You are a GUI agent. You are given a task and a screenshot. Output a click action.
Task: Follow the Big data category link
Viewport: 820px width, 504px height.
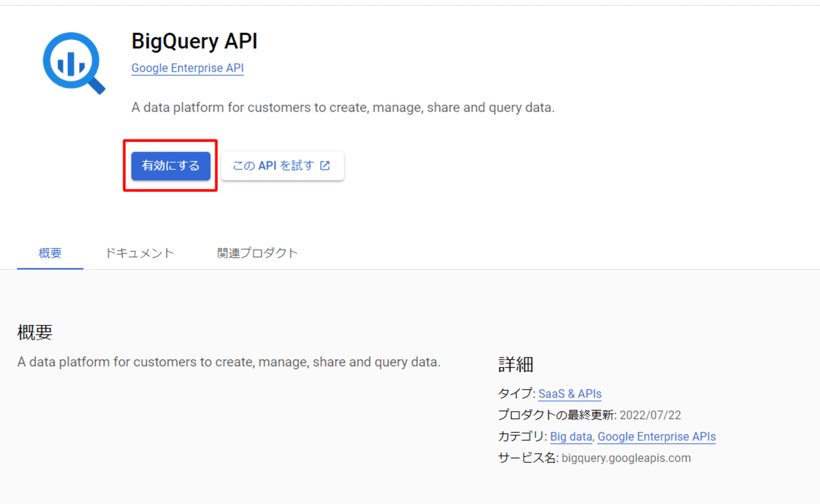click(571, 436)
